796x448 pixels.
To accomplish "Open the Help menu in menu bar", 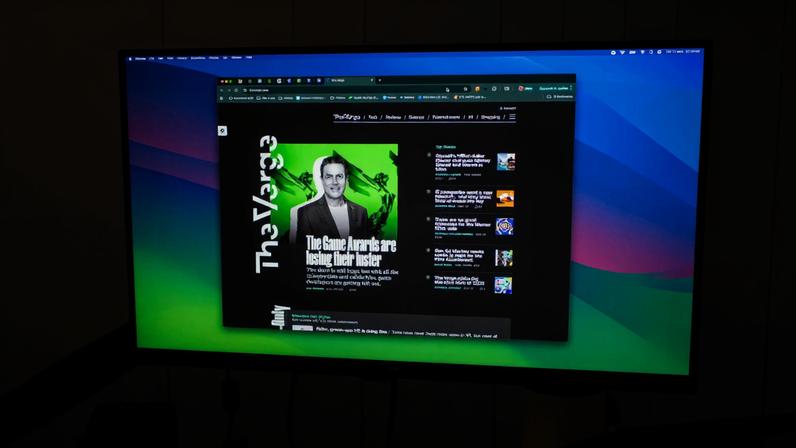I will pos(249,57).
